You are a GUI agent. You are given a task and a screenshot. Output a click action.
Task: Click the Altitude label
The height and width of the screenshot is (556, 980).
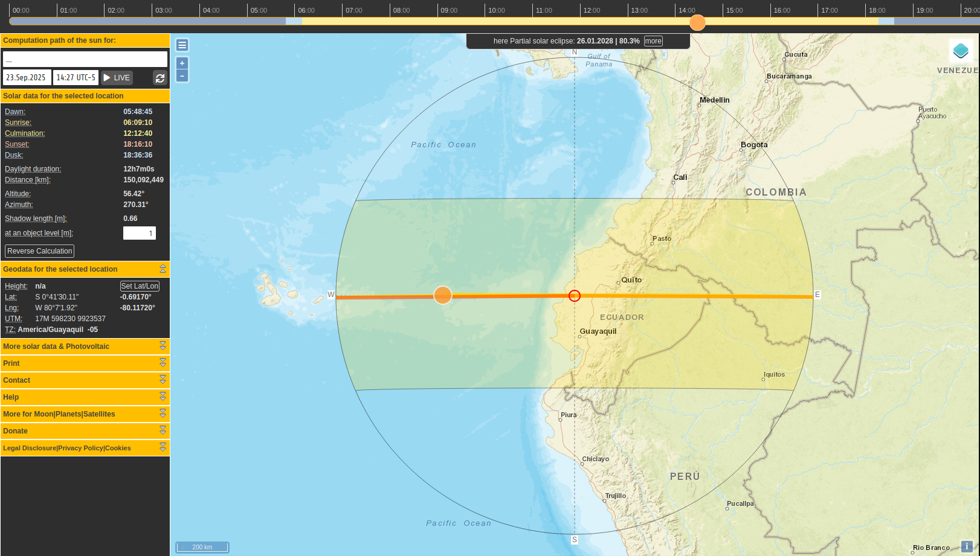pyautogui.click(x=18, y=194)
